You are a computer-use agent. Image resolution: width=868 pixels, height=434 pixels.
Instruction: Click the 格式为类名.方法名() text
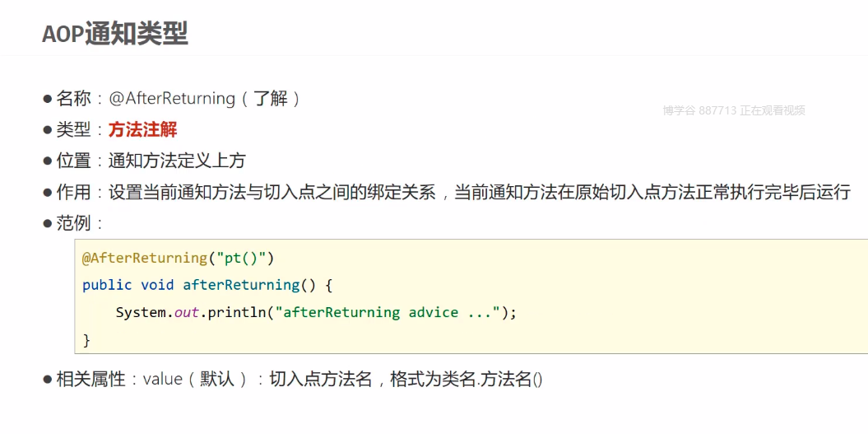click(x=466, y=380)
